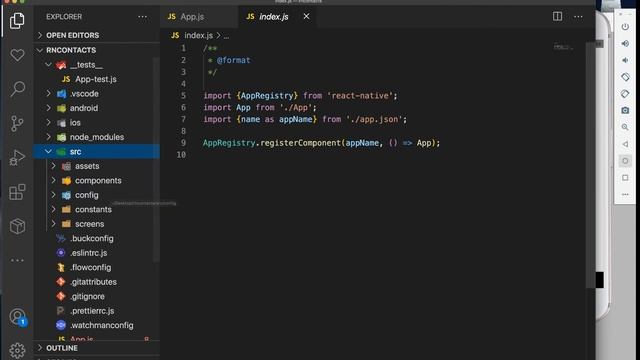Show additional views with activity bar ellipsis
640x360 pixels.
click(x=17, y=260)
